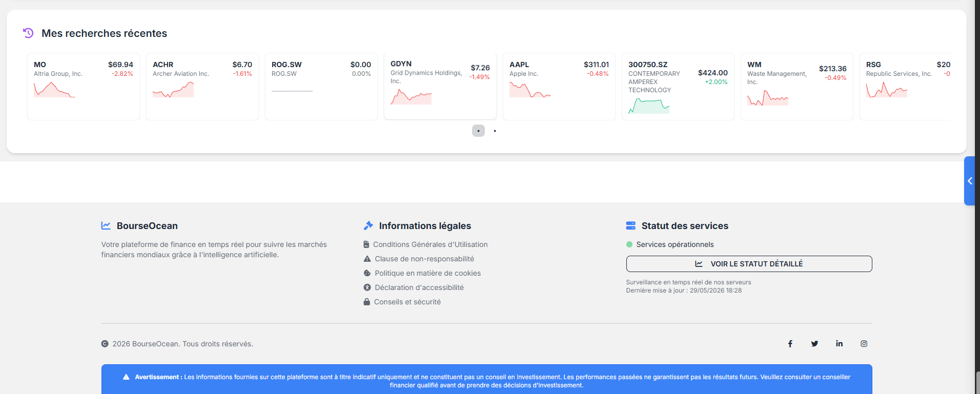Go to the second carousel page dot
Viewport: 980px width, 394px height.
point(495,131)
